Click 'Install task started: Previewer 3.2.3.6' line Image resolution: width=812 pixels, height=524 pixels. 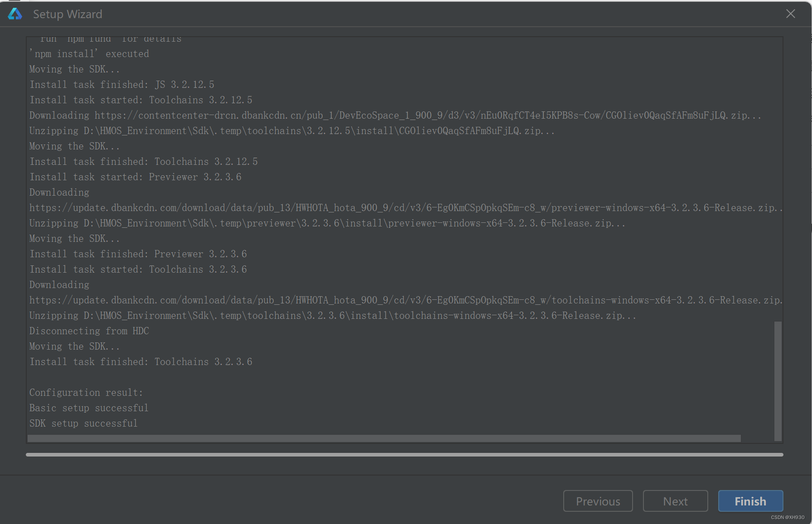coord(135,177)
